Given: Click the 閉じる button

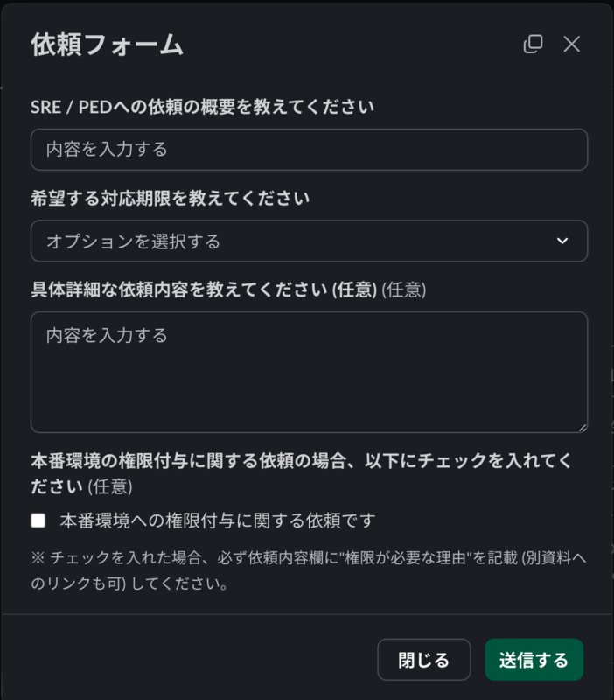Looking at the screenshot, I should coord(423,659).
